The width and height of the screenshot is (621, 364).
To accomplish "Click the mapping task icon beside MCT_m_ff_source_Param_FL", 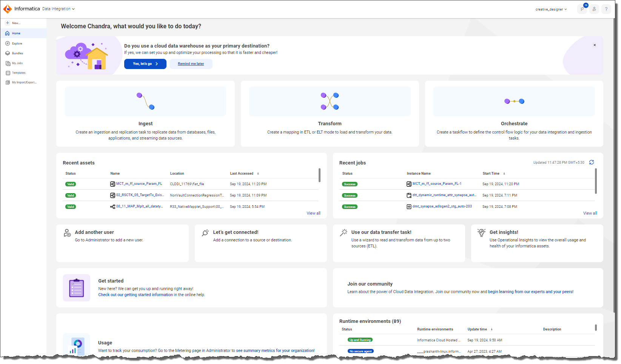I will pos(112,184).
